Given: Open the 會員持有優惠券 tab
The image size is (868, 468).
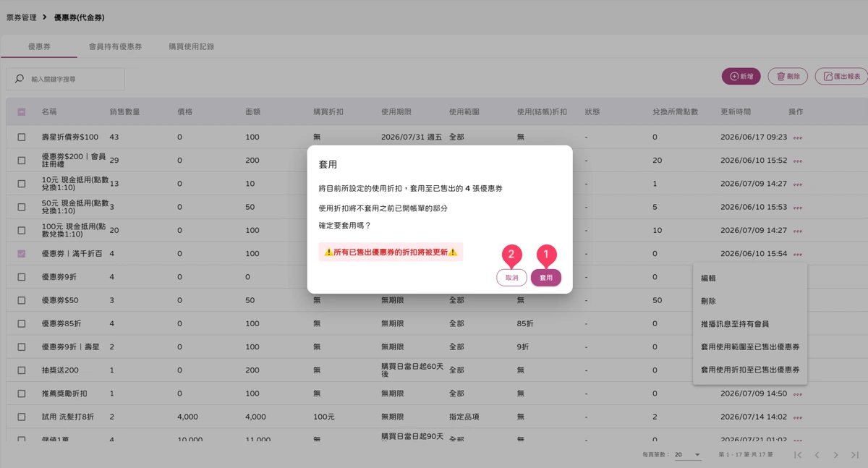Looking at the screenshot, I should pos(115,46).
